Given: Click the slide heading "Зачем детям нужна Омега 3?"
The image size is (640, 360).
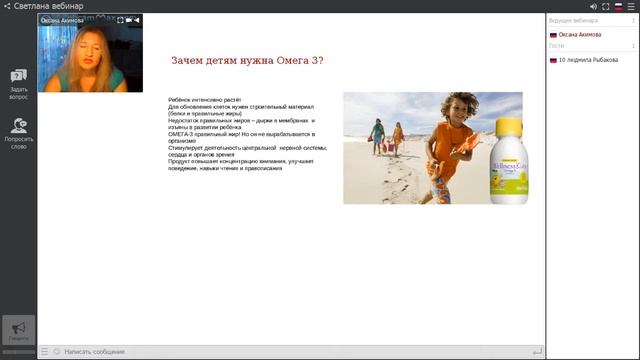Looking at the screenshot, I should pos(247,60).
